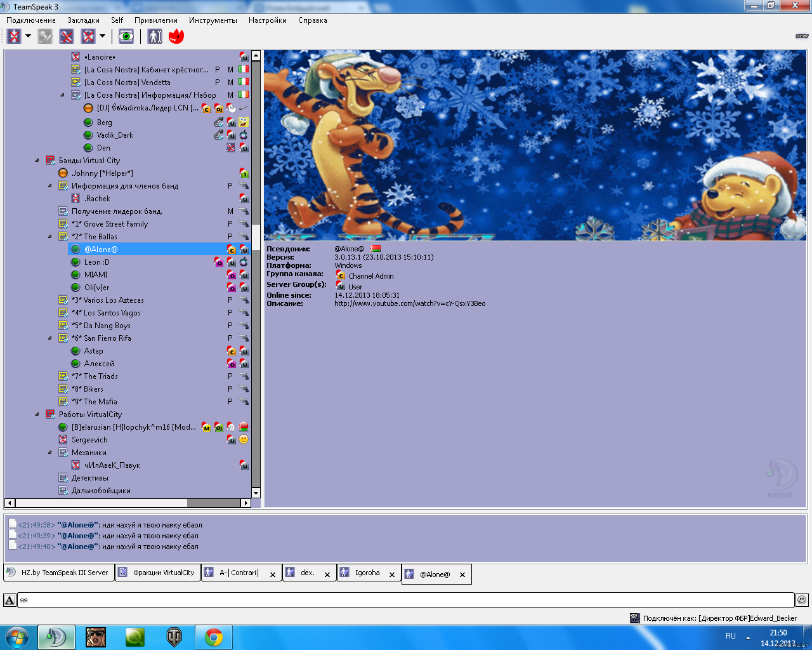This screenshot has width=812, height=650.
Task: Click the *3* Varios Los Aztecas channel icon
Action: click(63, 300)
